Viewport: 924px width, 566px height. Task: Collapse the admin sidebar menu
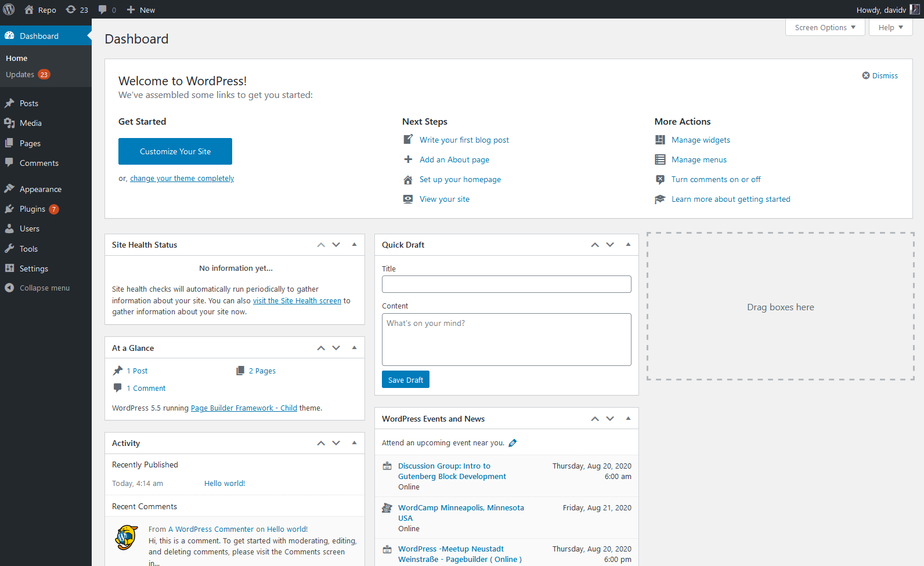click(44, 288)
